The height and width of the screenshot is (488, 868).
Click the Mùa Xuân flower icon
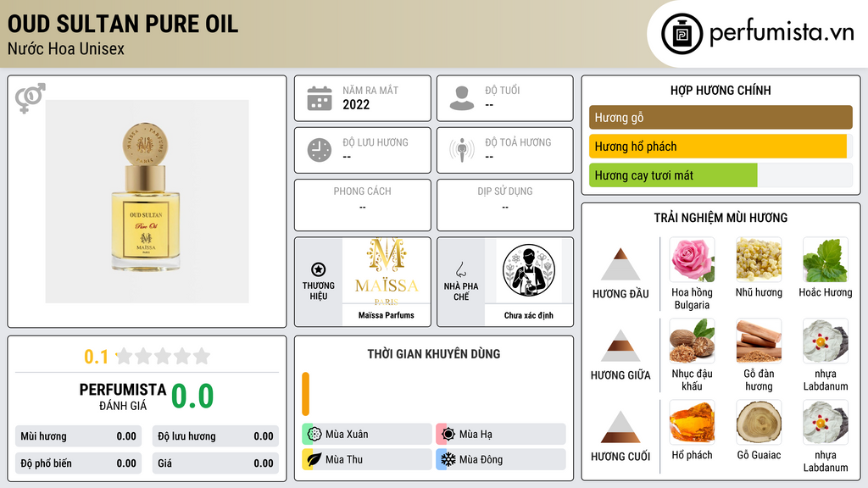314,435
